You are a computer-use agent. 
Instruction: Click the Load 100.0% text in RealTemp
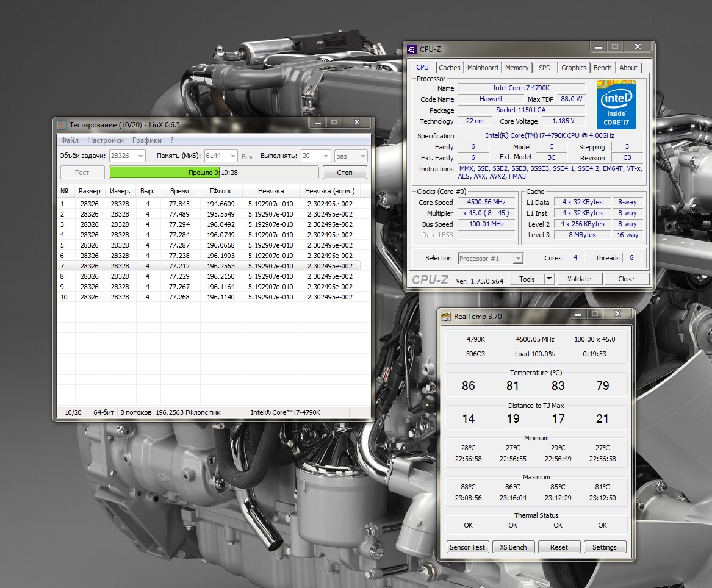[534, 354]
